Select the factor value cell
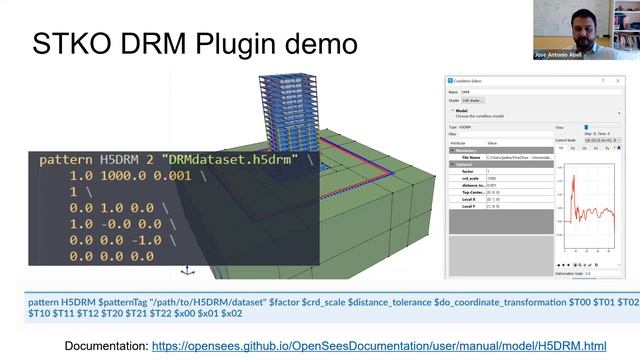The image size is (640, 360). 520,171
